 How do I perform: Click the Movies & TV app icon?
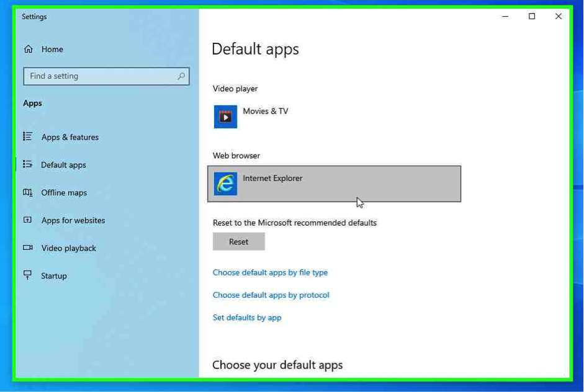[225, 117]
